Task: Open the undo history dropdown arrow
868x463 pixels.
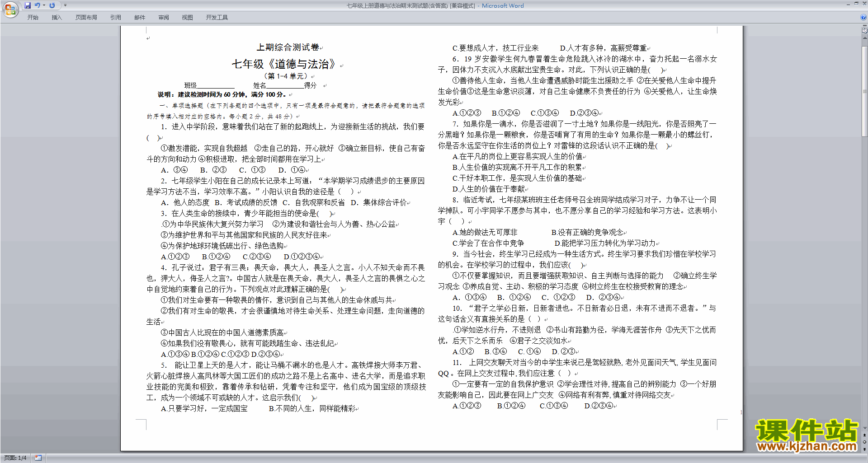Action: [44, 5]
